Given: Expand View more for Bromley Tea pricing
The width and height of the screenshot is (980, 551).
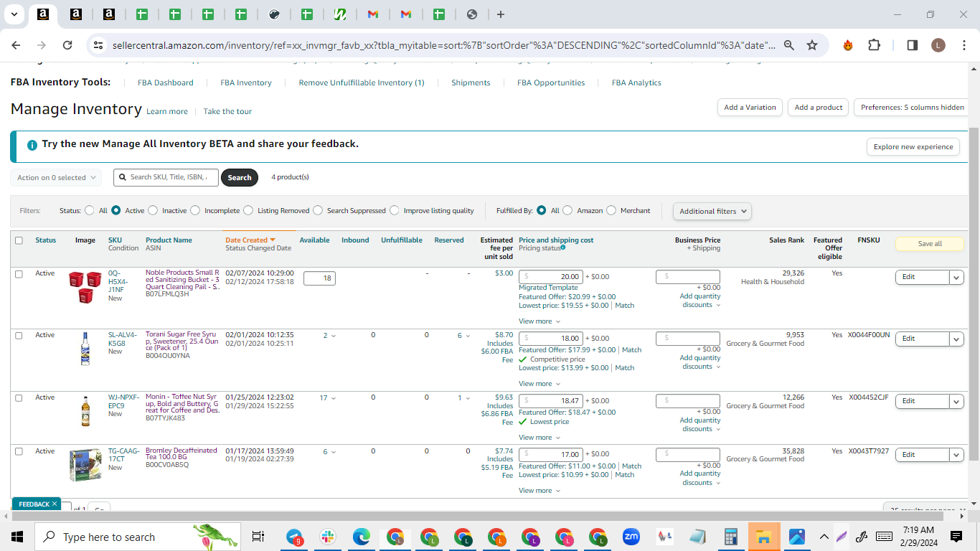Looking at the screenshot, I should (x=540, y=491).
